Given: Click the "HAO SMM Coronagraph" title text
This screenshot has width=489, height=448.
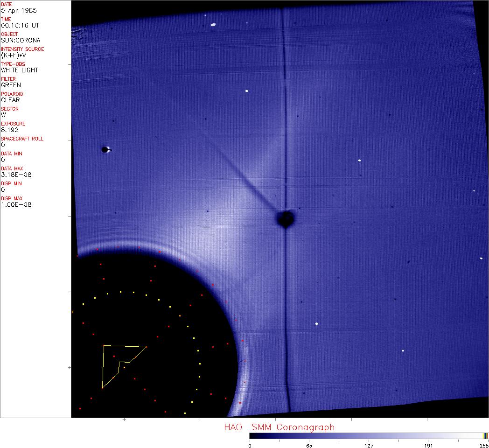Looking at the screenshot, I should pyautogui.click(x=279, y=427).
